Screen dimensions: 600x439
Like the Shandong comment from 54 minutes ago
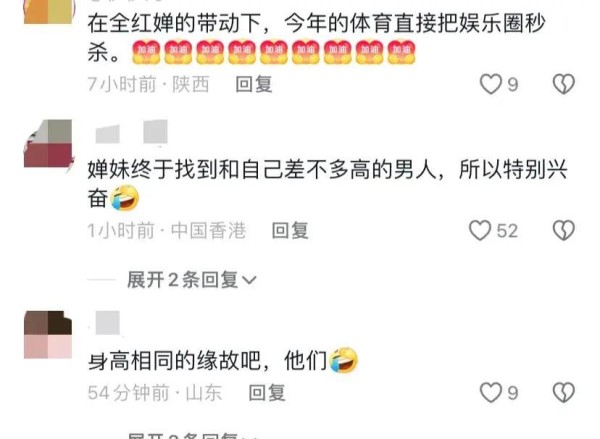(491, 393)
